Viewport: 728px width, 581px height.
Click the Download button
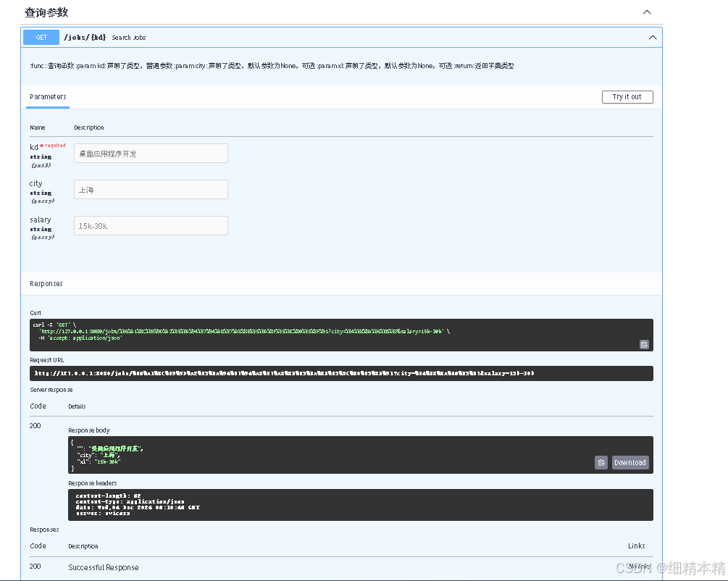(630, 463)
